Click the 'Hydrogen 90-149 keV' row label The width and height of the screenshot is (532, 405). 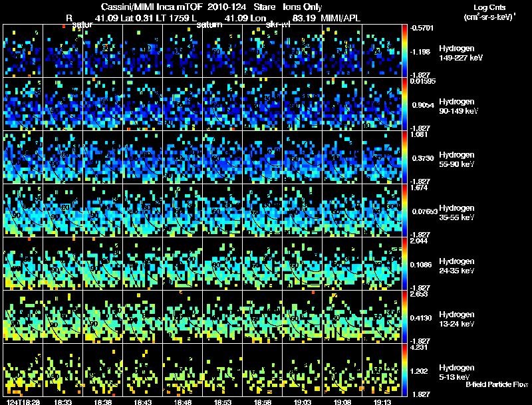458,106
